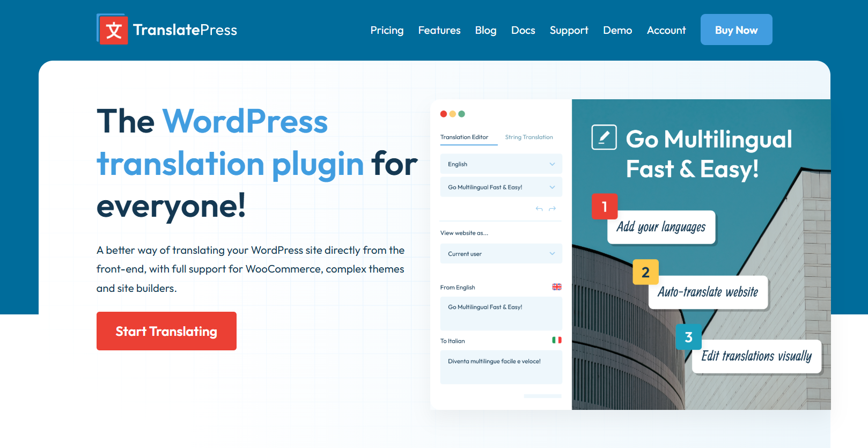The width and height of the screenshot is (868, 448).
Task: Click the Buy Now button
Action: tap(736, 30)
